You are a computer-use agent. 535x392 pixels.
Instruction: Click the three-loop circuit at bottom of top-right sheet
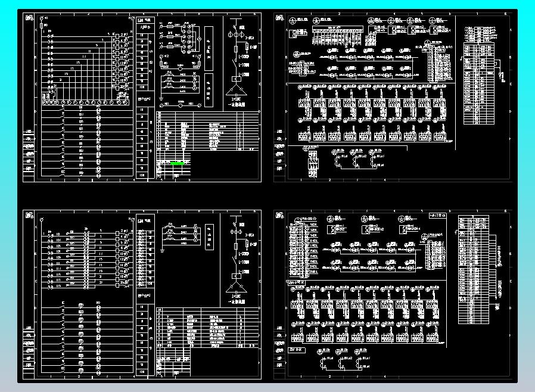[353, 158]
